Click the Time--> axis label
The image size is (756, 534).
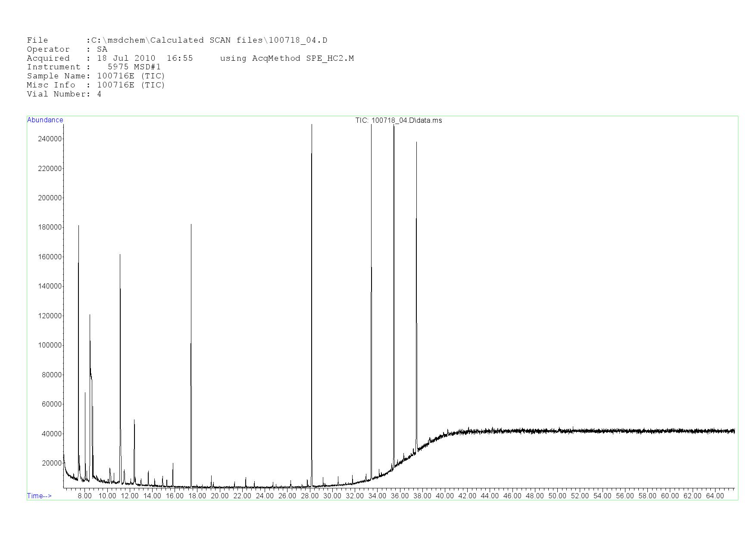point(39,496)
